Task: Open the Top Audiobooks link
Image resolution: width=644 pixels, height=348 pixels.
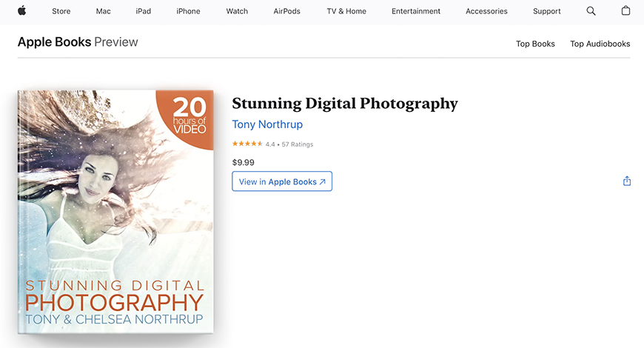Action: tap(600, 44)
